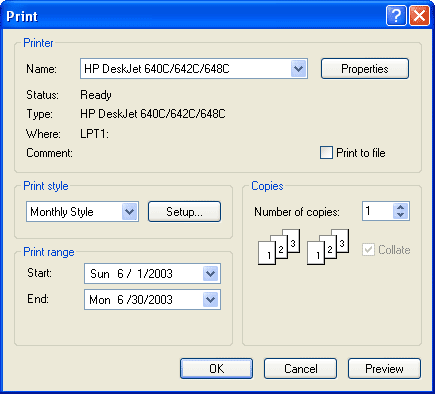Click the printer name text HP DeskJet 640C/642C/648C in Name box
Image resolution: width=435 pixels, height=394 pixels.
157,69
